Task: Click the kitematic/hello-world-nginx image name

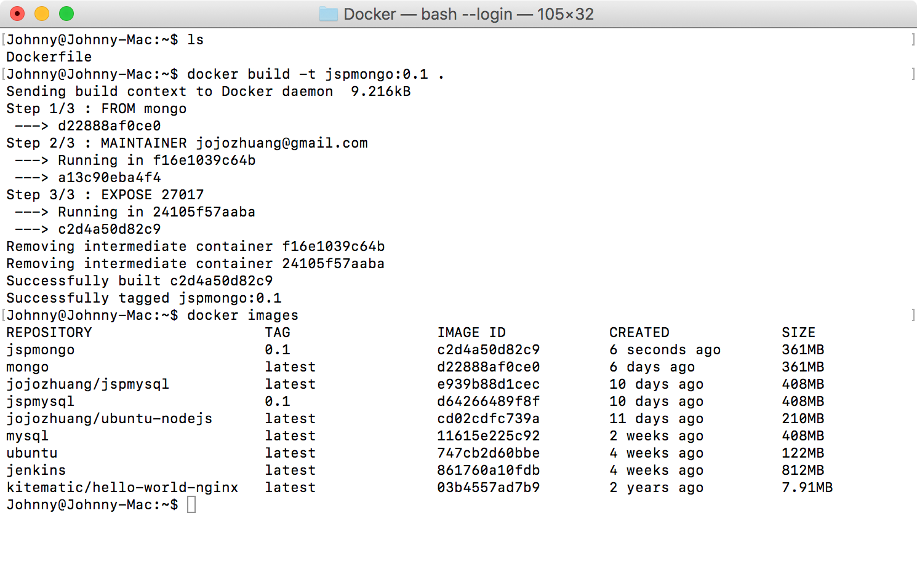Action: [122, 487]
